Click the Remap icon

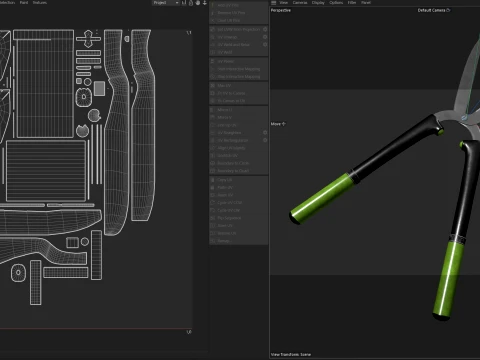[212, 241]
